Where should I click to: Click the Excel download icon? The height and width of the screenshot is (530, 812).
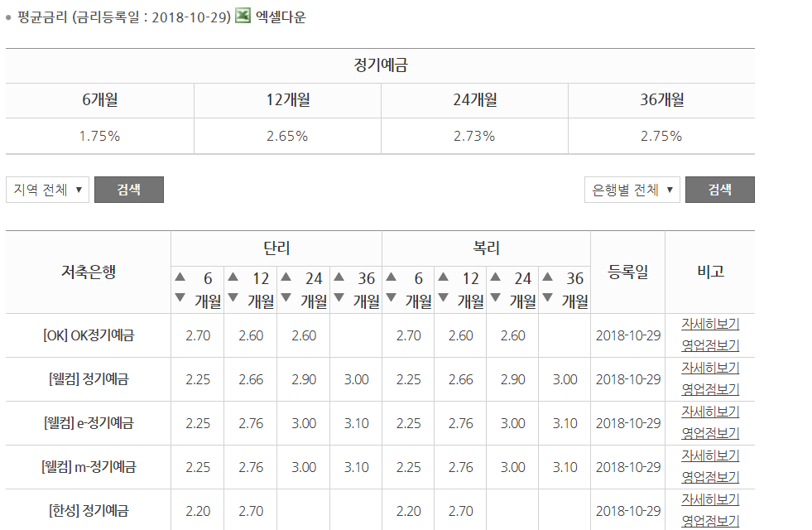click(243, 16)
